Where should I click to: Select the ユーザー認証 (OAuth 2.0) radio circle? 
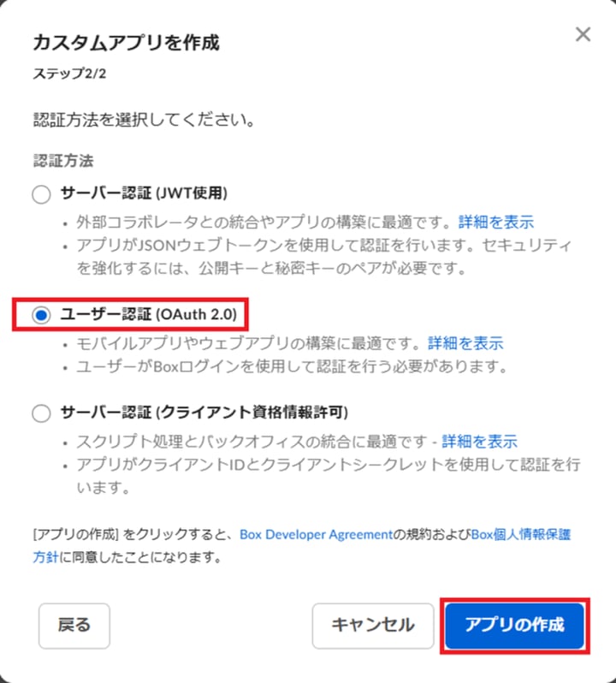coord(41,315)
